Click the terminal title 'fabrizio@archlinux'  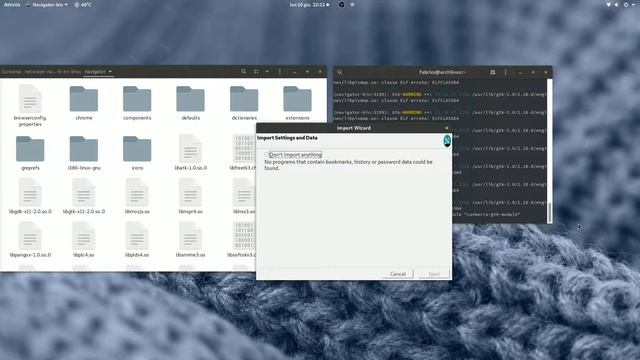[442, 72]
